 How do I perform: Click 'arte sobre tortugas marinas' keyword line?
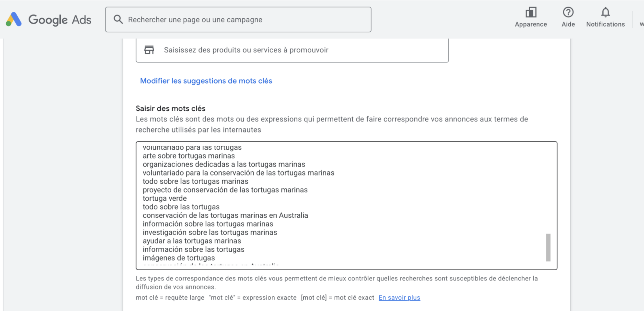click(x=189, y=156)
